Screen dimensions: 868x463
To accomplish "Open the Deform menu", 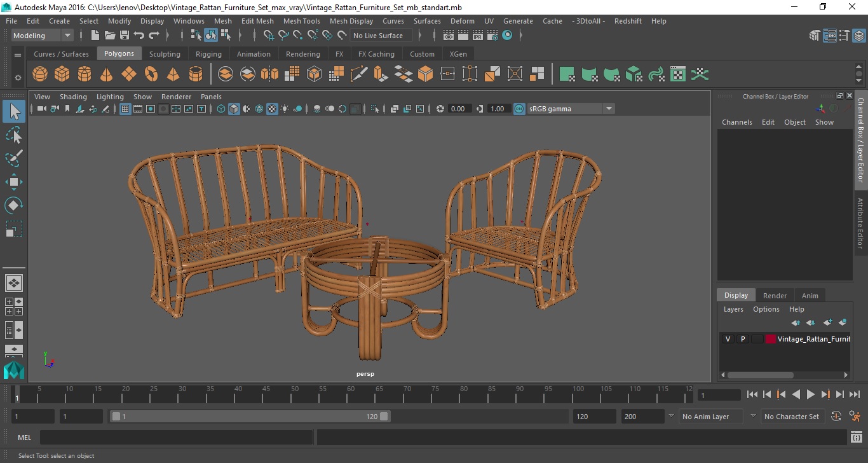I will 462,21.
